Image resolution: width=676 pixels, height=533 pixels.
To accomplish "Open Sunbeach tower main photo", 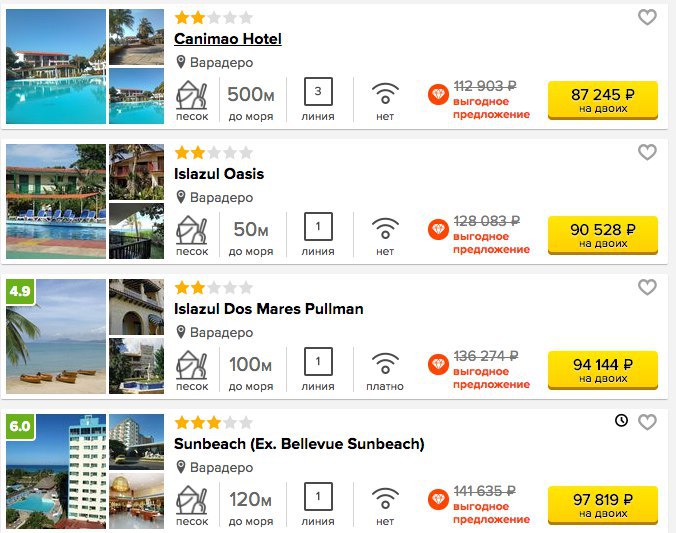I will coord(56,471).
